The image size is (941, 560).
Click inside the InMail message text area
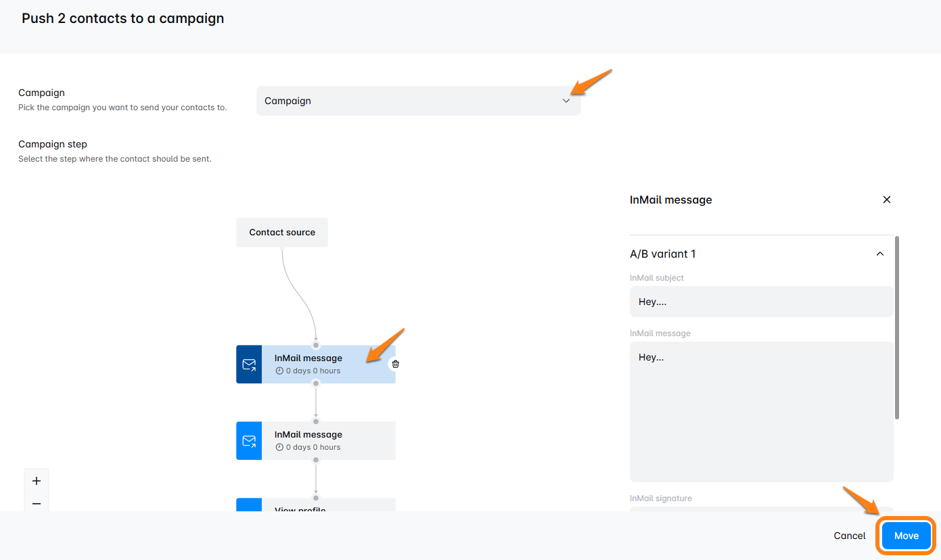click(761, 411)
